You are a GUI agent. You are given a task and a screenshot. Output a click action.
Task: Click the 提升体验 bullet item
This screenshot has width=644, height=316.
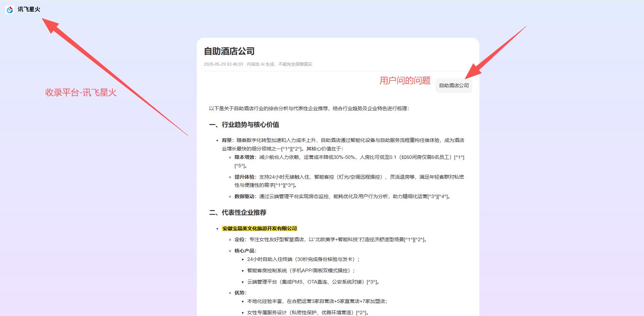click(349, 181)
